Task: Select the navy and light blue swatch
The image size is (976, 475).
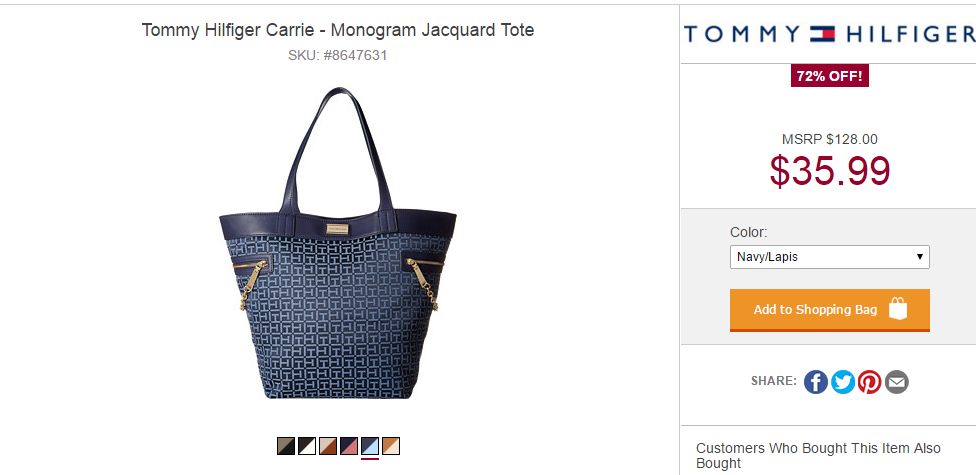Action: tap(370, 446)
